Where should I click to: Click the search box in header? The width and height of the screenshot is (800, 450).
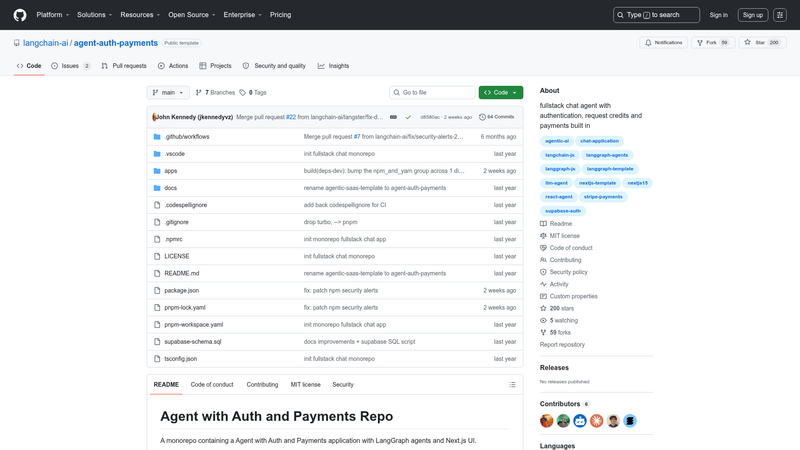[x=656, y=15]
